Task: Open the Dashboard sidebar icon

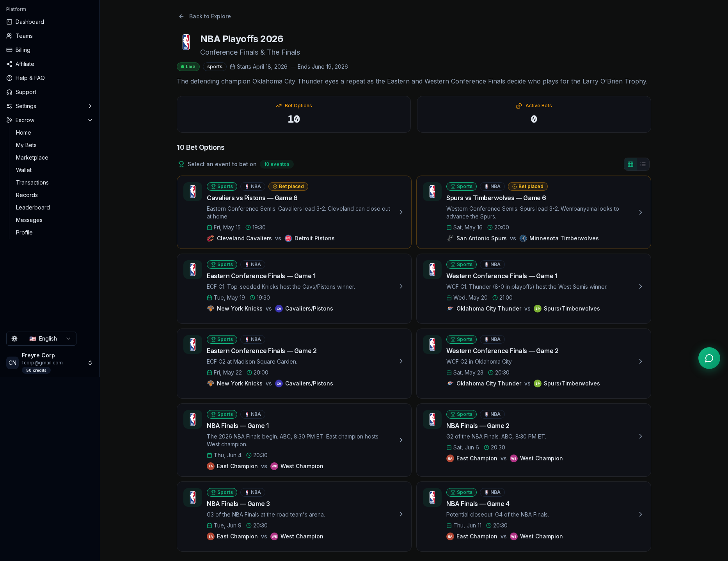Action: coord(9,22)
